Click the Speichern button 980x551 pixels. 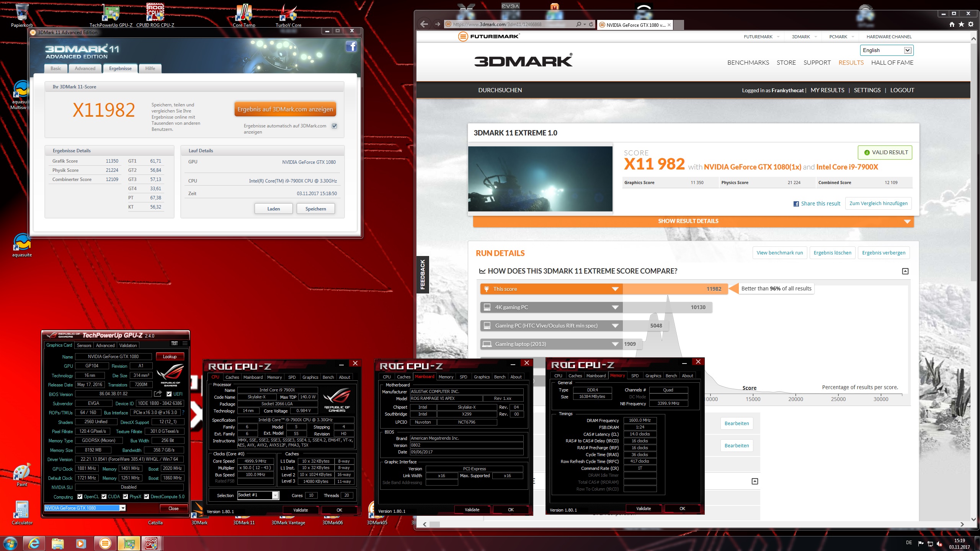coord(316,209)
